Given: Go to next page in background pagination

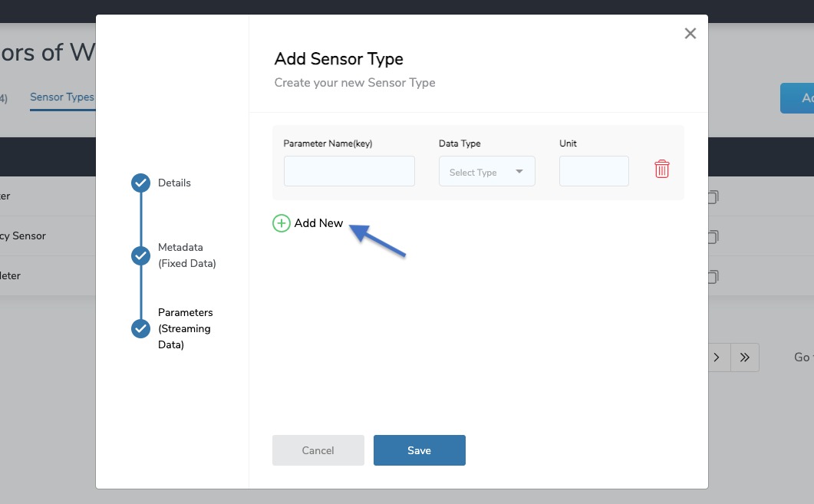Looking at the screenshot, I should 717,357.
